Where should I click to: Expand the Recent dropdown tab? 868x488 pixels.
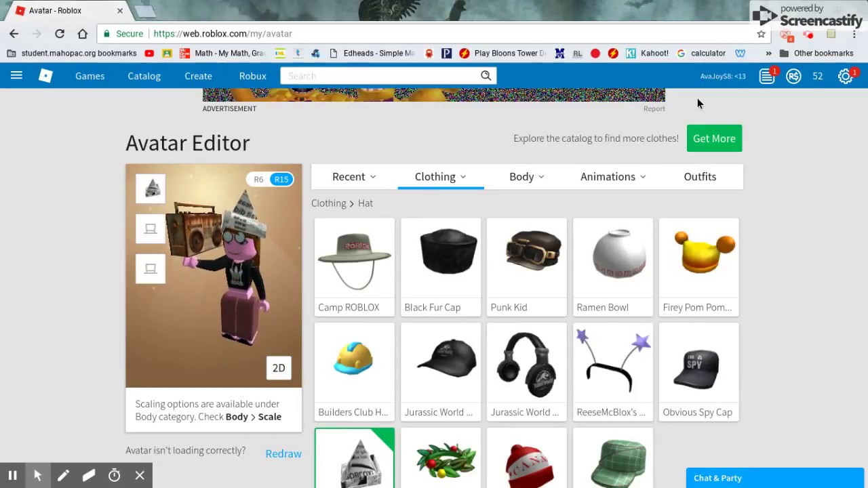[354, 176]
